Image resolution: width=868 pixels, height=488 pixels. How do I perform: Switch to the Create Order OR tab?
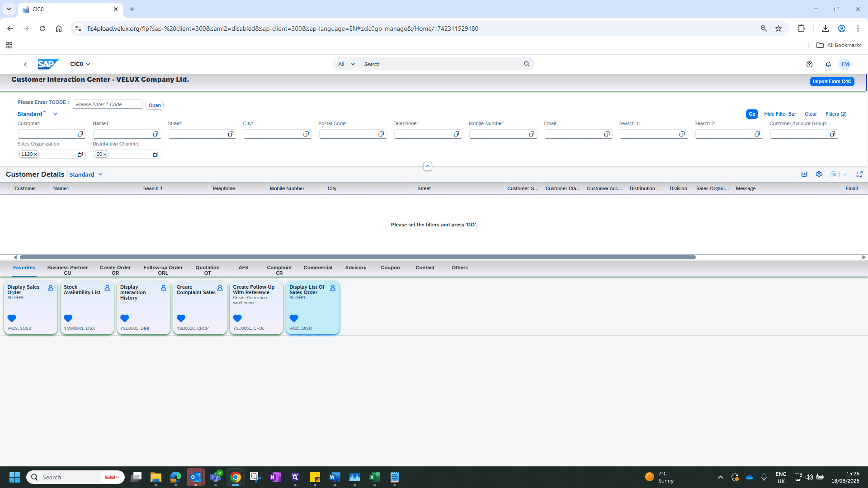click(x=115, y=270)
